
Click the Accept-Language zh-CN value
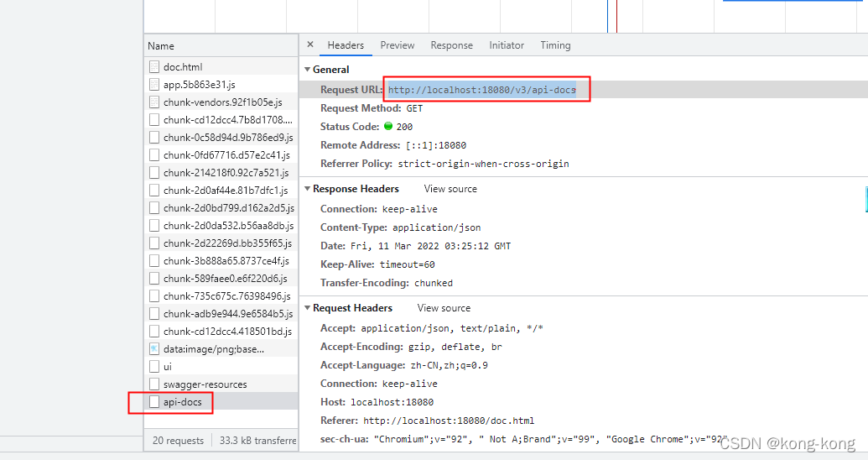(x=449, y=366)
